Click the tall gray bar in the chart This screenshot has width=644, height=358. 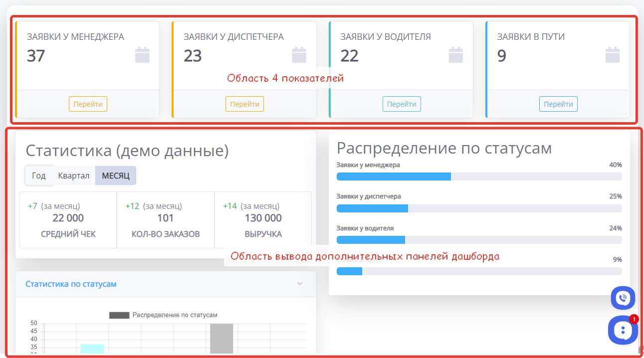coord(221,339)
